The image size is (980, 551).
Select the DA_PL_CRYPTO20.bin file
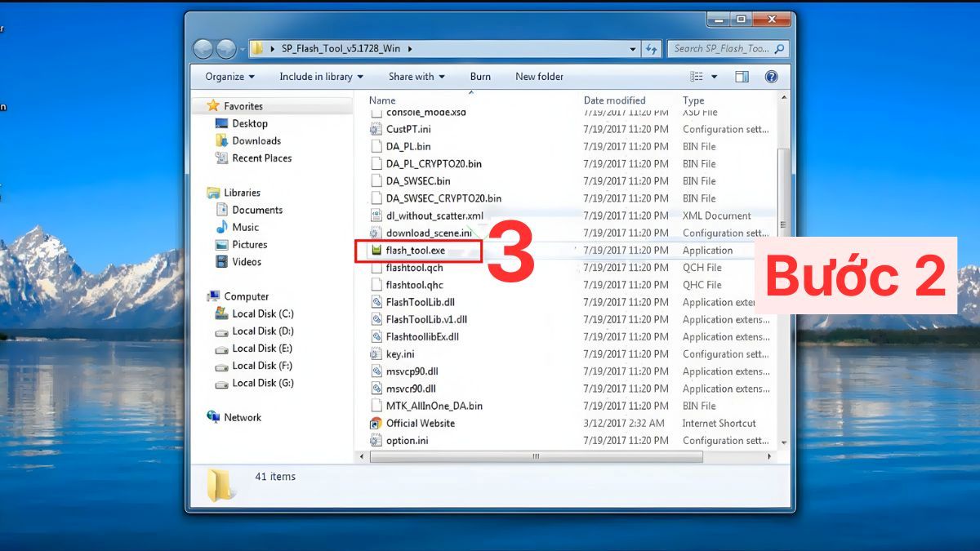(x=434, y=164)
